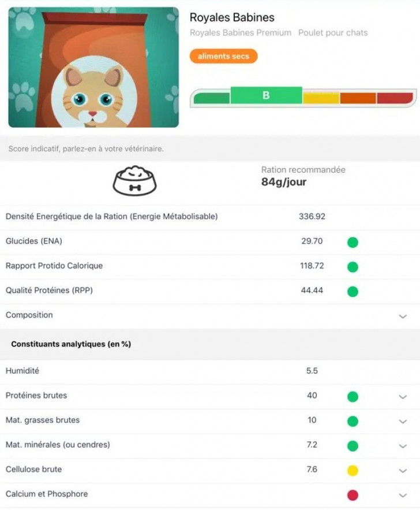Click the food bowl ration icon
Screen dimensions: 420x510
point(134,181)
